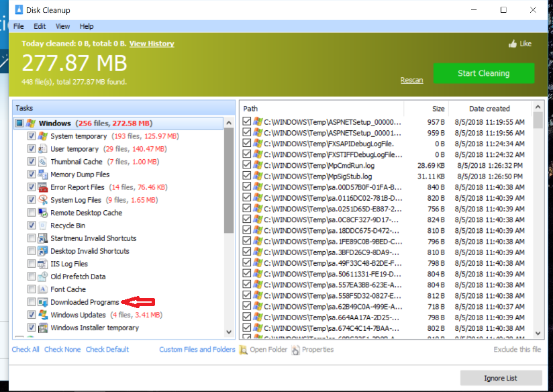This screenshot has height=392, width=553.
Task: Click the Startmenu Invalid Shortcuts icon
Action: (x=43, y=238)
